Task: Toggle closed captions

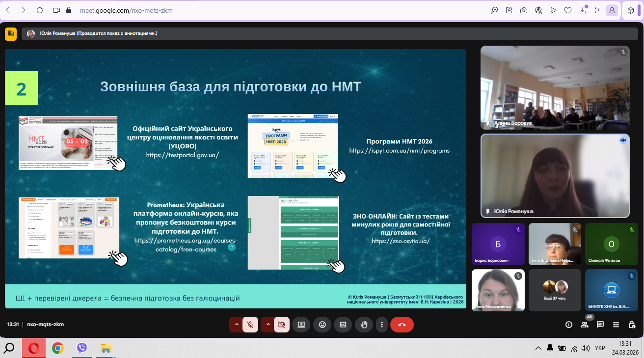Action: tap(343, 325)
